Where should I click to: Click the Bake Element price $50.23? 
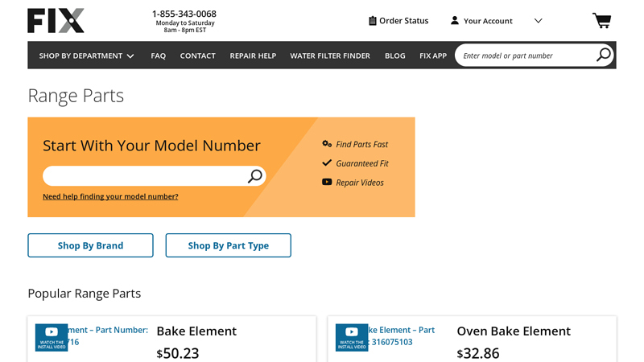pyautogui.click(x=178, y=353)
